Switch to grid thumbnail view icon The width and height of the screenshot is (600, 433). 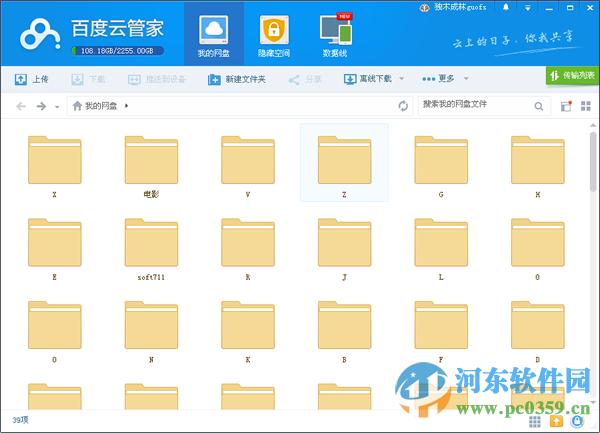586,106
